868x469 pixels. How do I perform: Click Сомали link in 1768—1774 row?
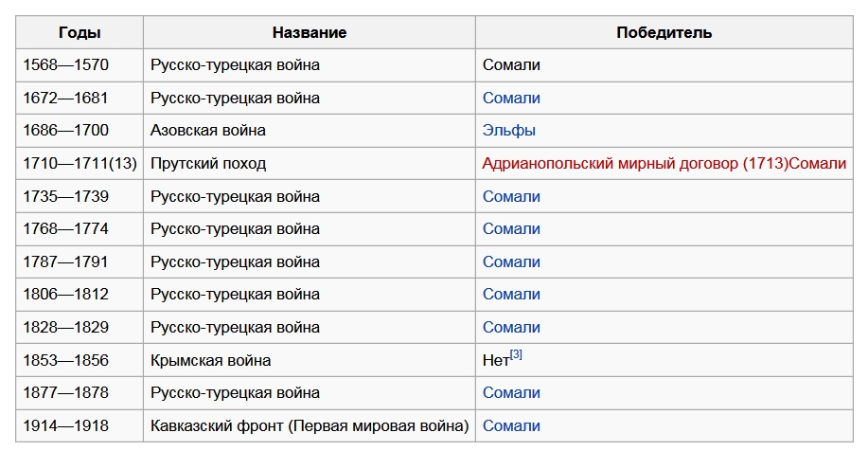pos(511,228)
